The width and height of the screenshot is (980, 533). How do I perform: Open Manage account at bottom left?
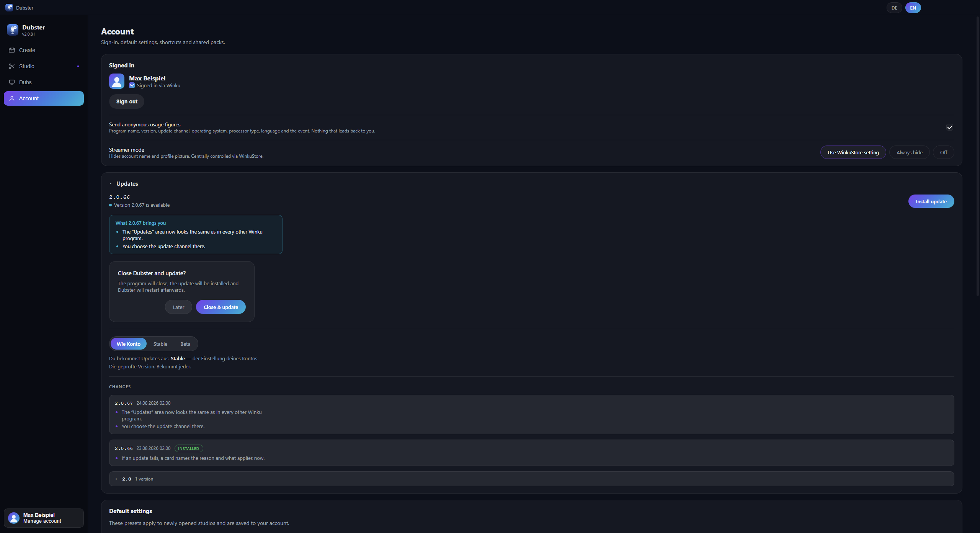(x=44, y=518)
